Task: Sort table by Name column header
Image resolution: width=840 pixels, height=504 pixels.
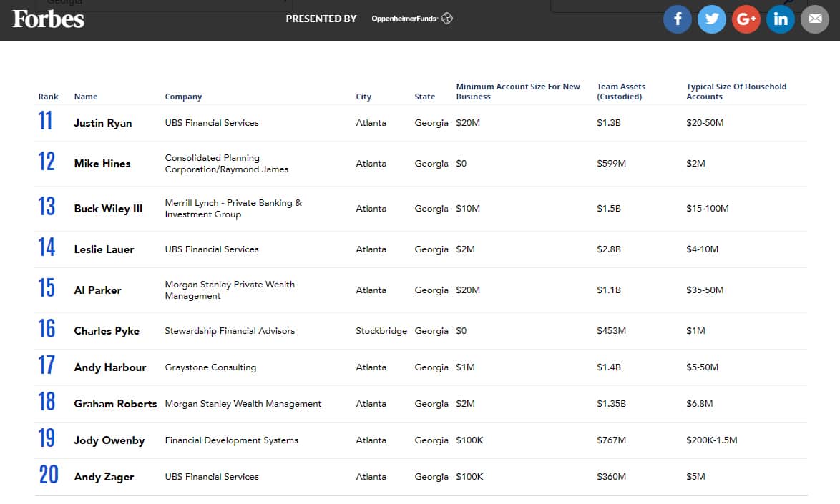Action: (86, 97)
